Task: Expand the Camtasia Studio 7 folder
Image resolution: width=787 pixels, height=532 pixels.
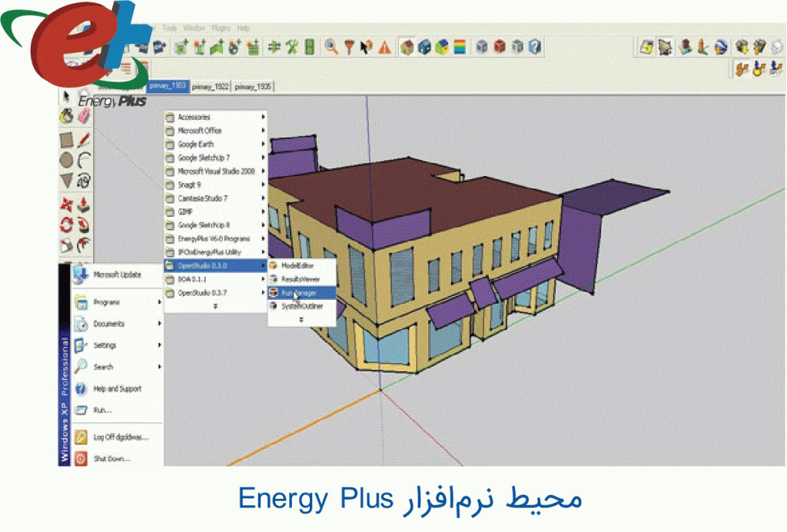Action: pos(215,198)
